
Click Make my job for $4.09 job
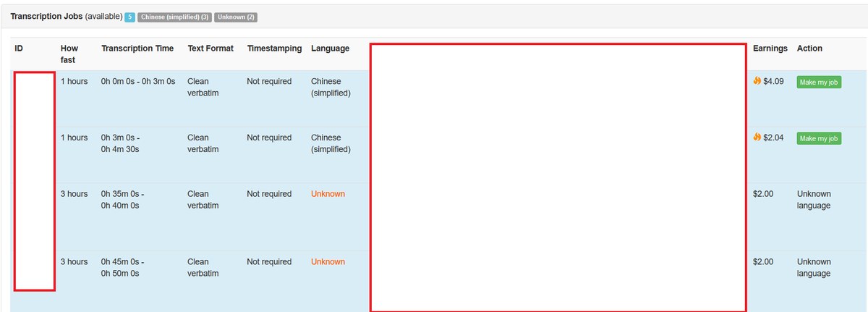click(819, 83)
